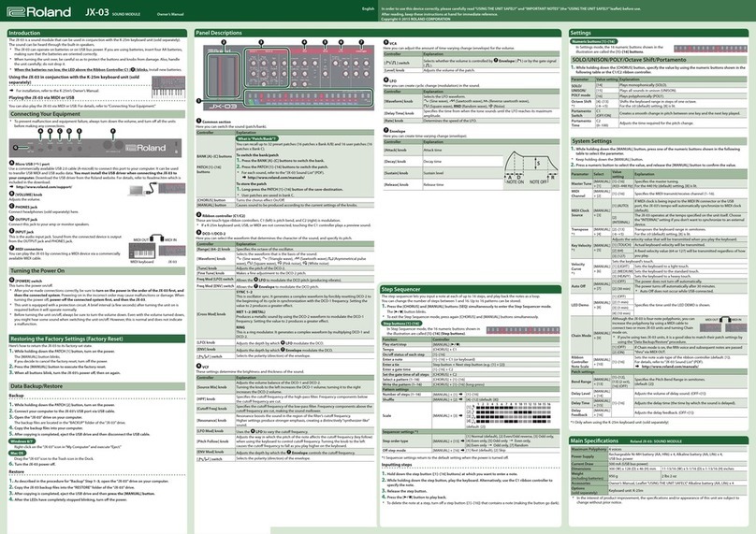Click the 'Maximum Polyphony' specification cell
The width and height of the screenshot is (756, 534).
tap(589, 449)
